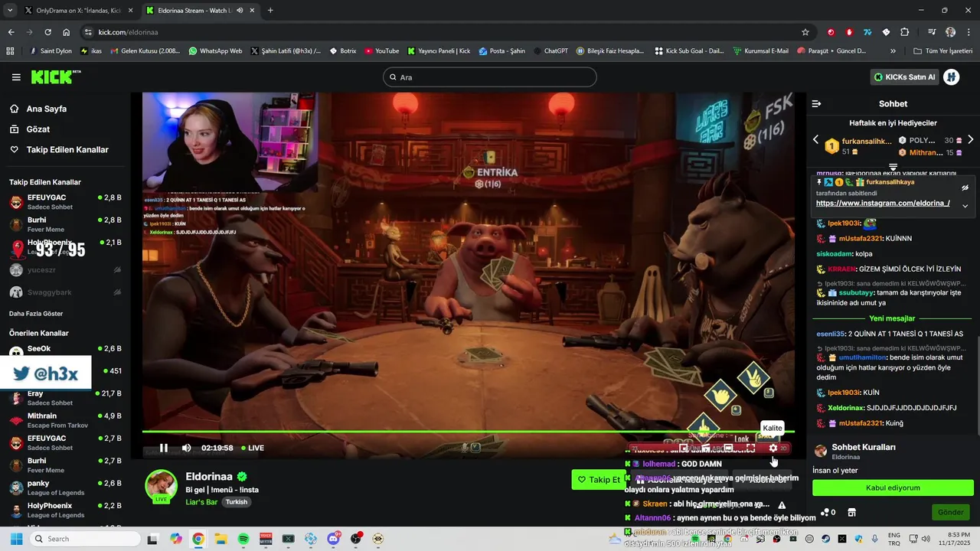980x551 pixels.
Task: Collapse the Sohbet chat panel
Action: point(816,103)
